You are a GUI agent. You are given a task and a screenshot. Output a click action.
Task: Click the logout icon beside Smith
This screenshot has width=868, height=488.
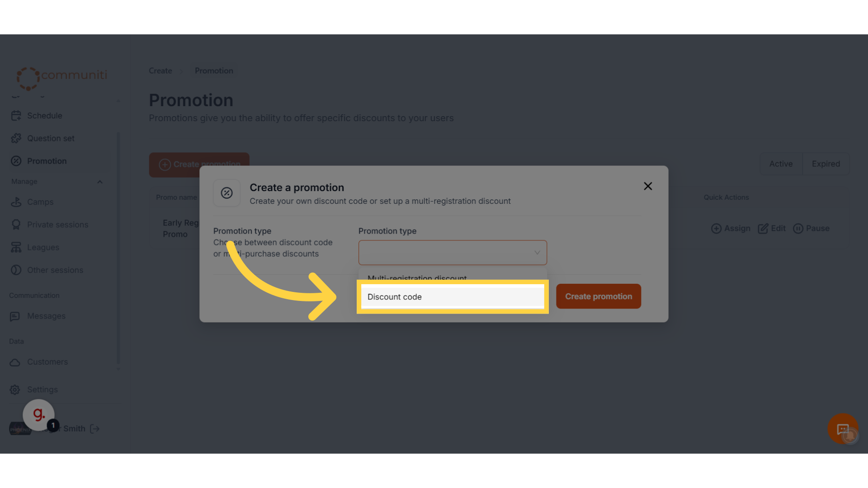95,429
